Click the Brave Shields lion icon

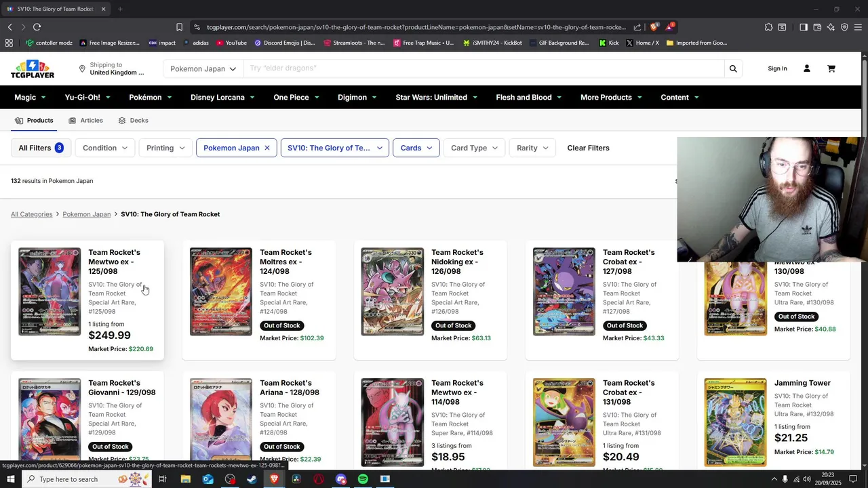(x=654, y=27)
